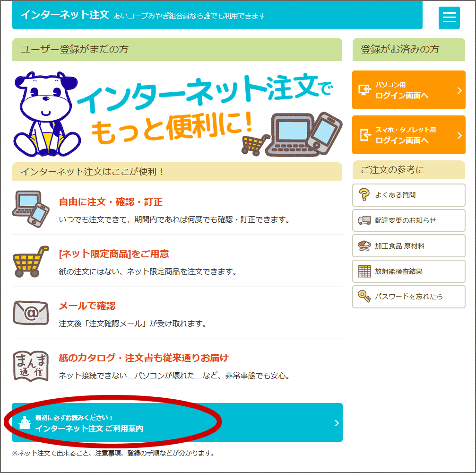Click the envelope @ mail icon
The width and height of the screenshot is (476, 473).
[x=31, y=313]
